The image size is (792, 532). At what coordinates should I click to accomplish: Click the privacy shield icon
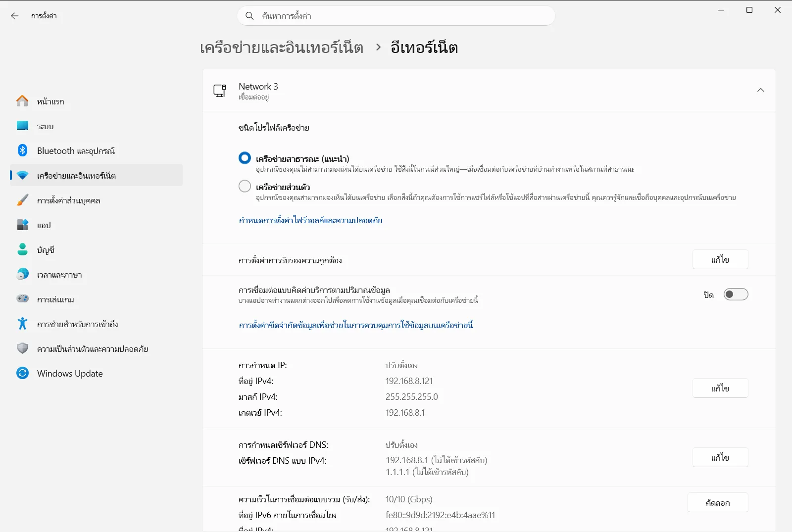pyautogui.click(x=22, y=348)
